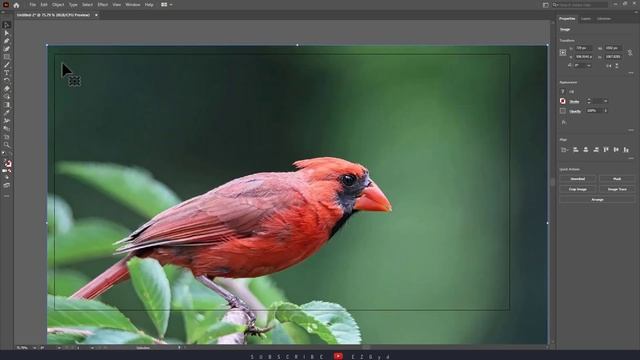Select the Zoom tool
The image size is (640, 360).
pyautogui.click(x=7, y=144)
